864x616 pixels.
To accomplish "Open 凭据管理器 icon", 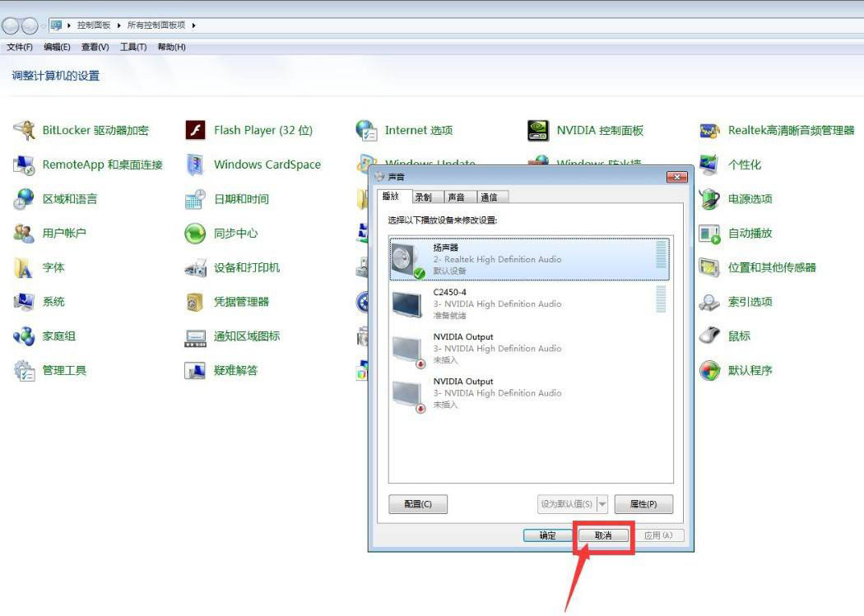I will (195, 302).
